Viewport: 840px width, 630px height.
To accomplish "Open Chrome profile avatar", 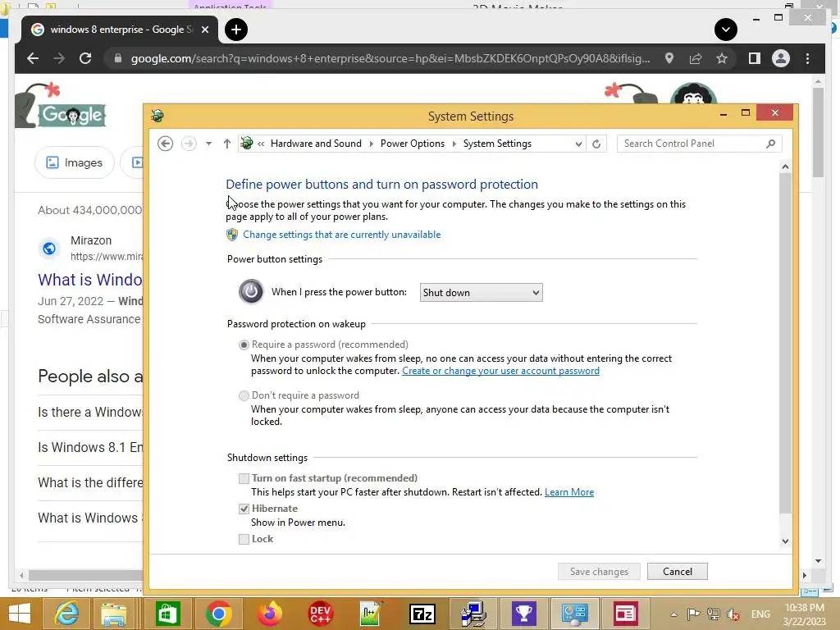I will (x=781, y=58).
